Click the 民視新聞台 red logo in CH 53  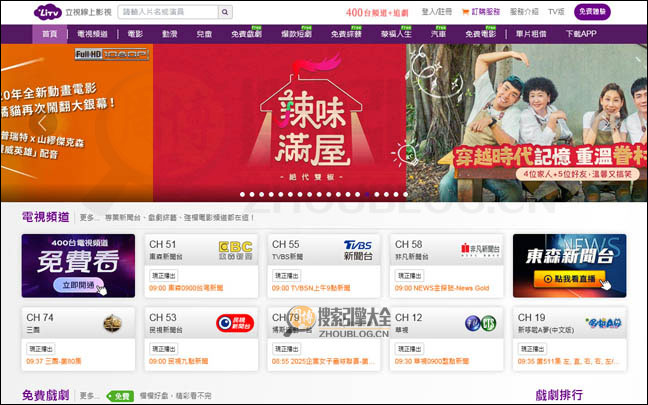(235, 323)
